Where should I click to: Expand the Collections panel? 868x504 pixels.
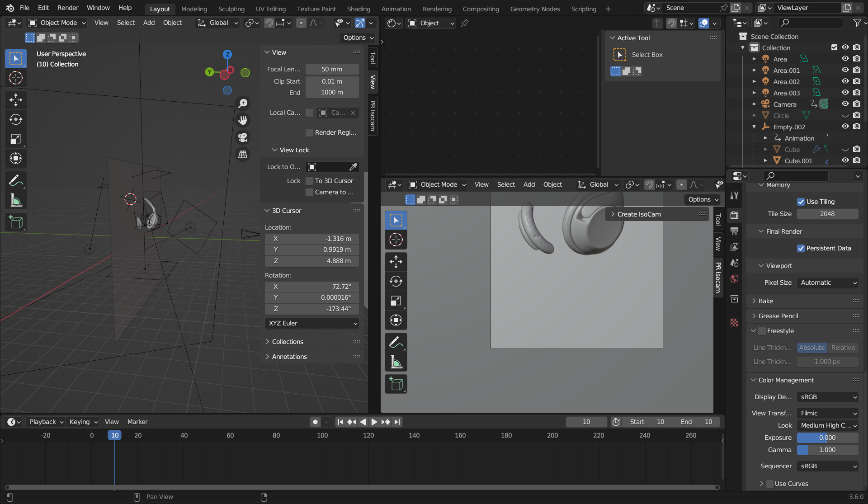[x=288, y=342]
